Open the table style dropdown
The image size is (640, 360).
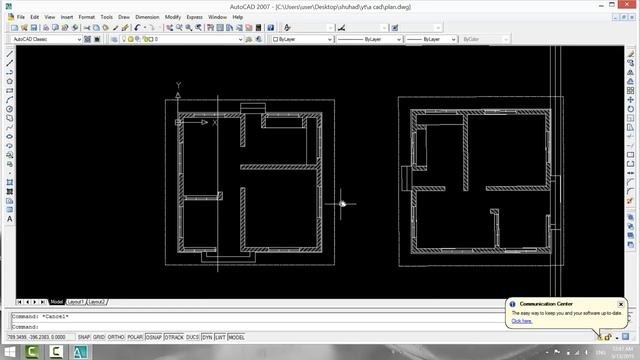[x=420, y=28]
